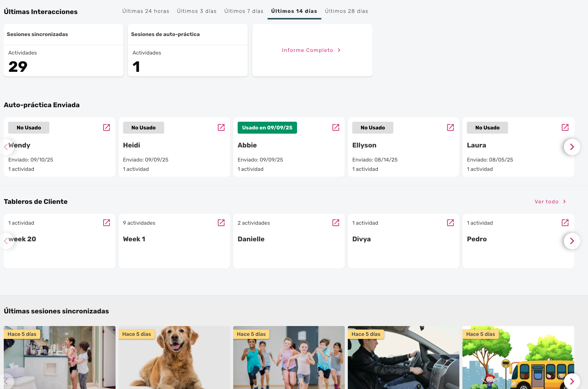
Task: Open Pedro board external link icon
Action: (x=565, y=223)
